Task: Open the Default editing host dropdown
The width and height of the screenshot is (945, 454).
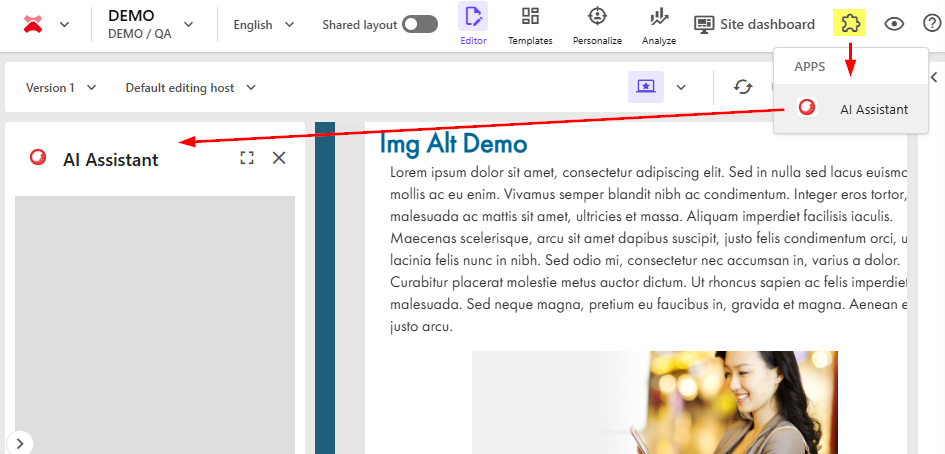Action: click(190, 88)
